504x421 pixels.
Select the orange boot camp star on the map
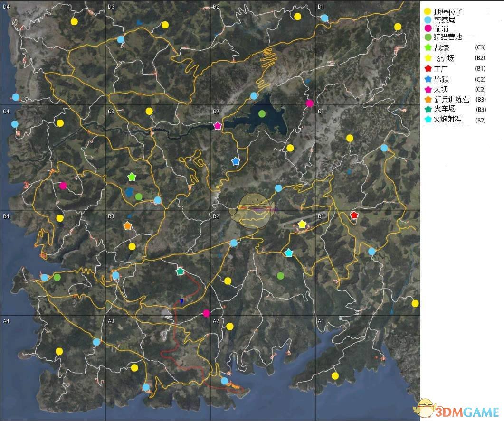(128, 226)
